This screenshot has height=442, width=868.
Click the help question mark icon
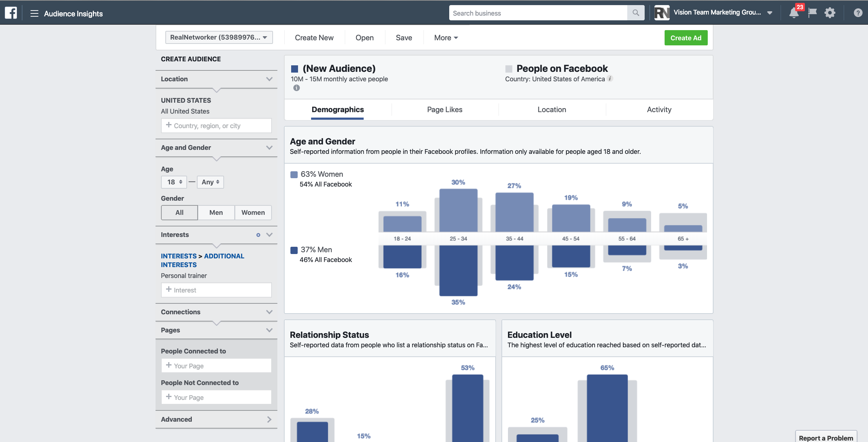point(858,13)
